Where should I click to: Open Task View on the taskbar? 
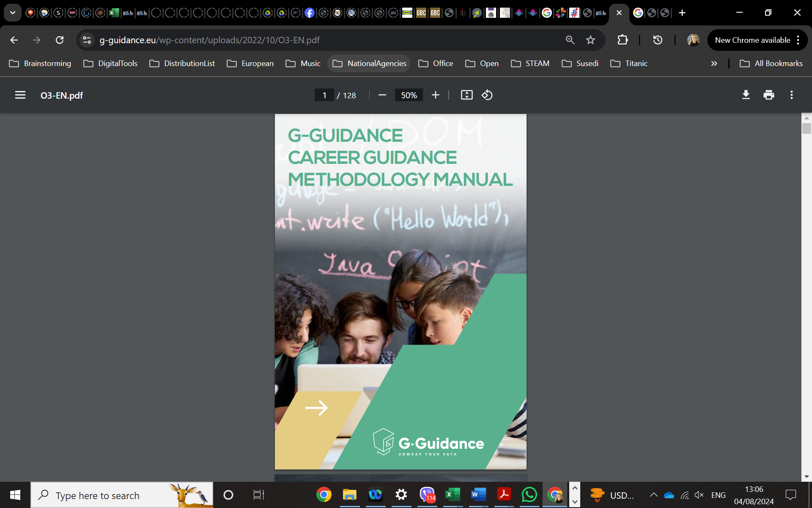tap(258, 495)
